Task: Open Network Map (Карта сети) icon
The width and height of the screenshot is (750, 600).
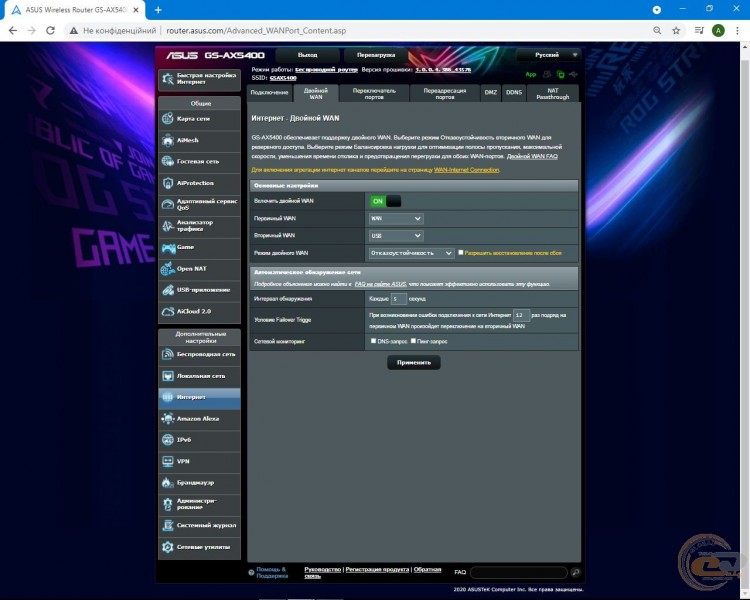Action: 167,118
